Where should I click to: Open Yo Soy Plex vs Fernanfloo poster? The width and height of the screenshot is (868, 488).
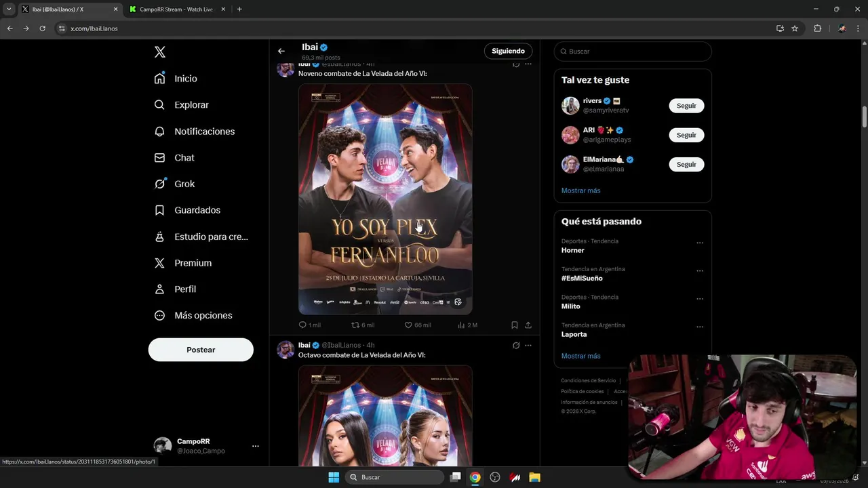click(385, 199)
